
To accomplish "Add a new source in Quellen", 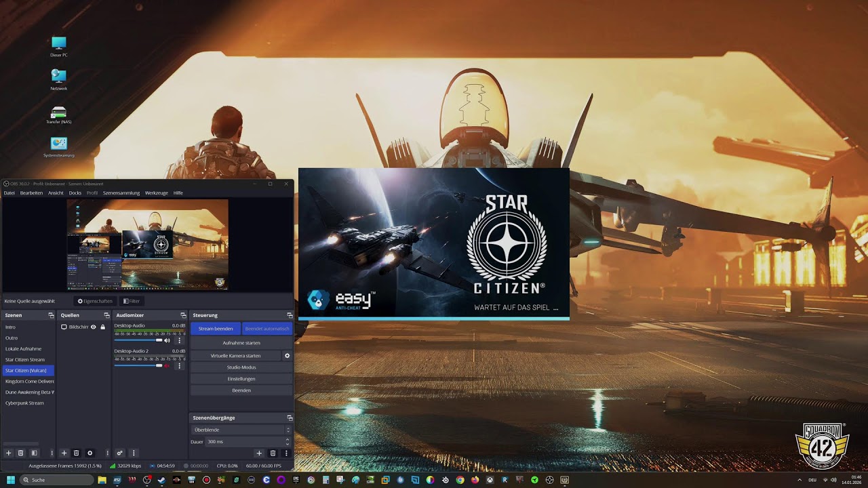I will (x=64, y=453).
